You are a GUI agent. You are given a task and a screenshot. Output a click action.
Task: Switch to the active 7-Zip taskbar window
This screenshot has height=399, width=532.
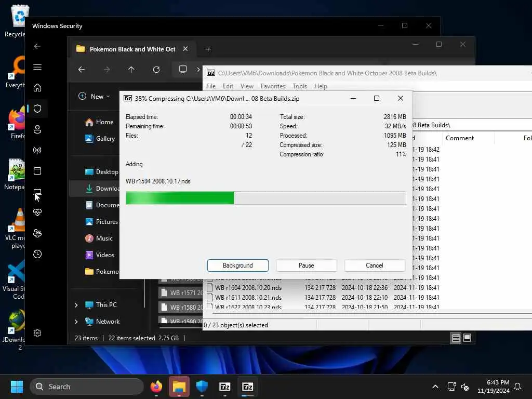[248, 387]
